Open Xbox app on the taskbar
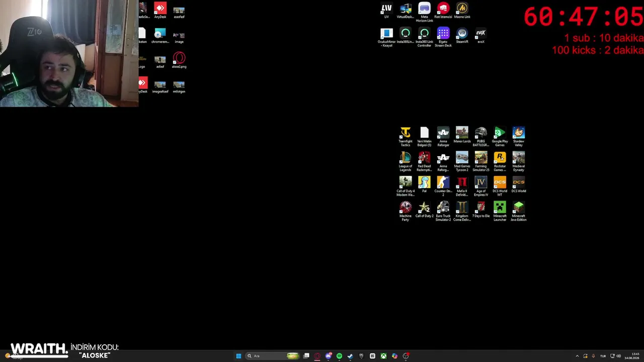 pyautogui.click(x=383, y=356)
